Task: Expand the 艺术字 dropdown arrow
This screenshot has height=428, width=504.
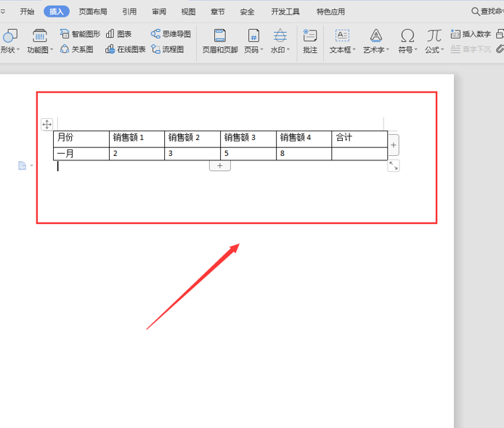Action: [387, 49]
